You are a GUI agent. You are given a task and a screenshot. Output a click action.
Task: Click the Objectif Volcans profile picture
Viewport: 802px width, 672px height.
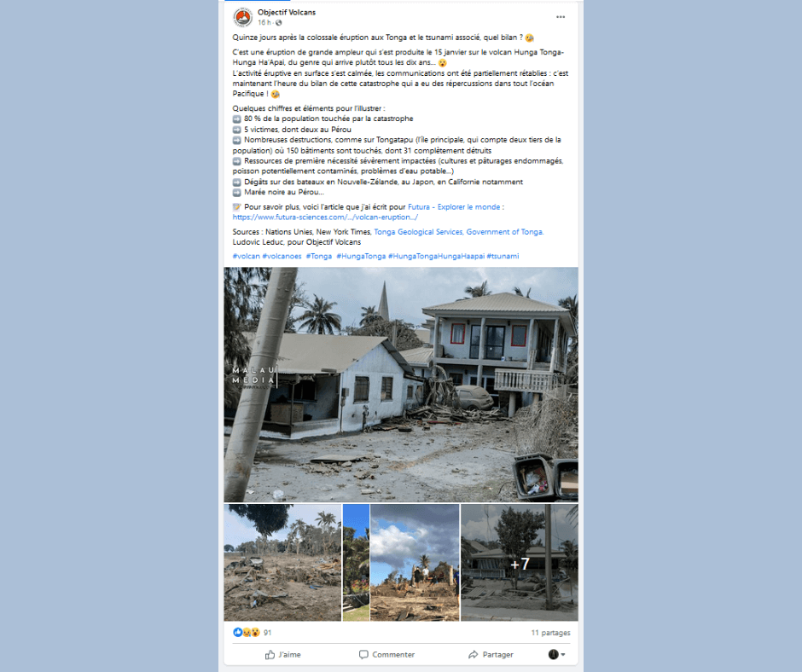pos(242,17)
